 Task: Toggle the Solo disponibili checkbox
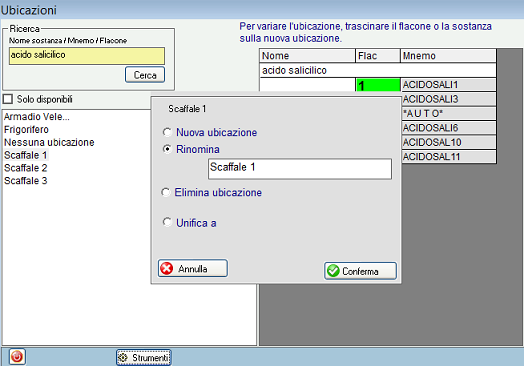(x=8, y=99)
